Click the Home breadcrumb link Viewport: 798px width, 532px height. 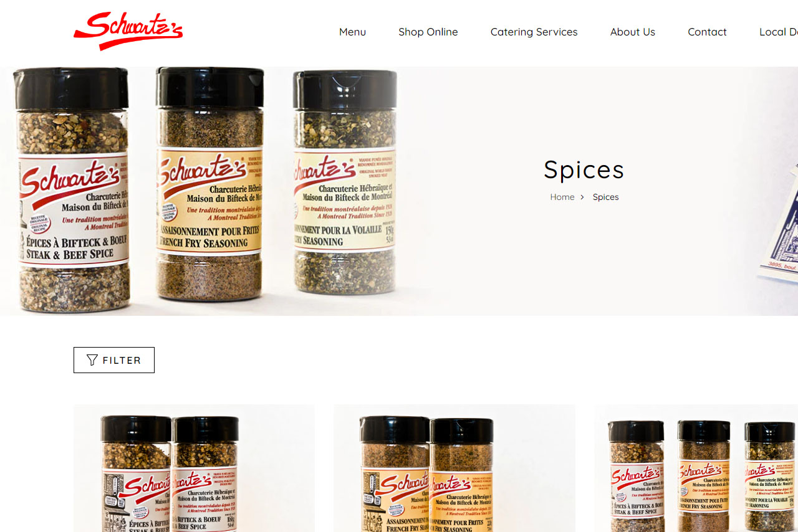562,197
